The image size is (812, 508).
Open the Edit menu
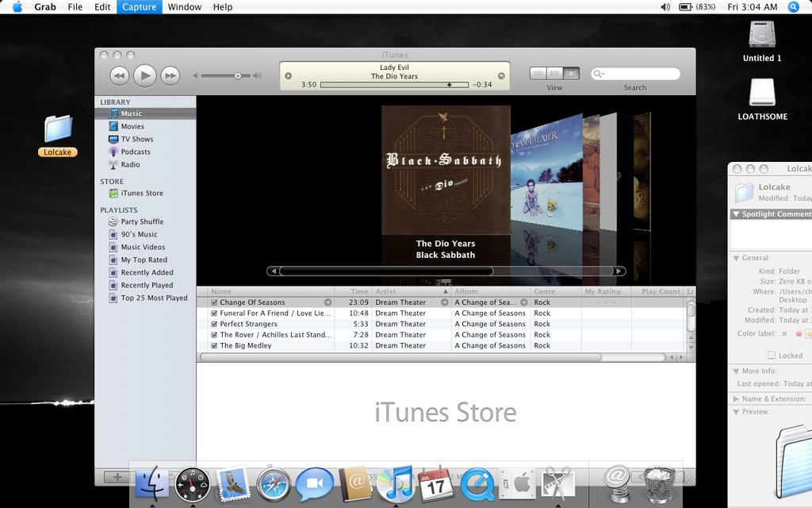click(x=102, y=6)
